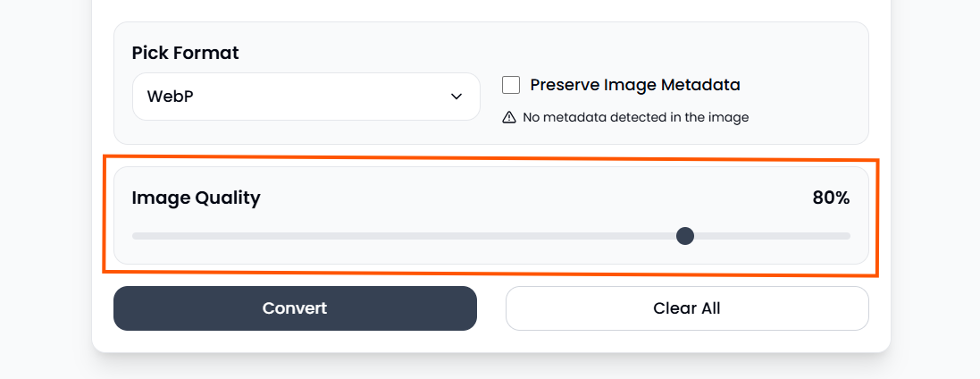Click the "Pick Format" heading
Viewport: 980px width, 379px height.
(x=185, y=53)
